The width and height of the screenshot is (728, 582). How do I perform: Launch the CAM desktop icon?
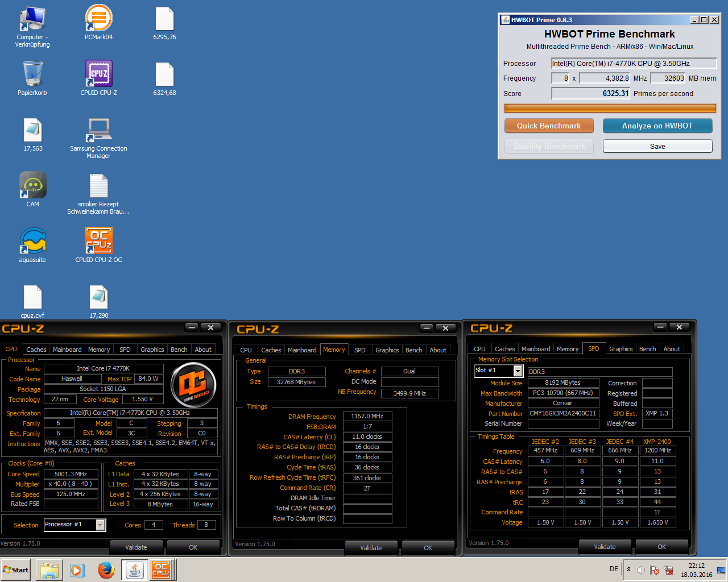33,190
